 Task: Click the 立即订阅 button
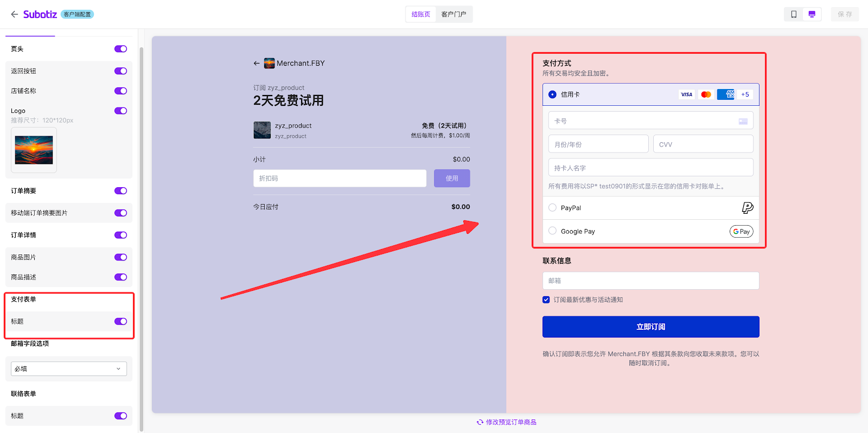pos(650,327)
